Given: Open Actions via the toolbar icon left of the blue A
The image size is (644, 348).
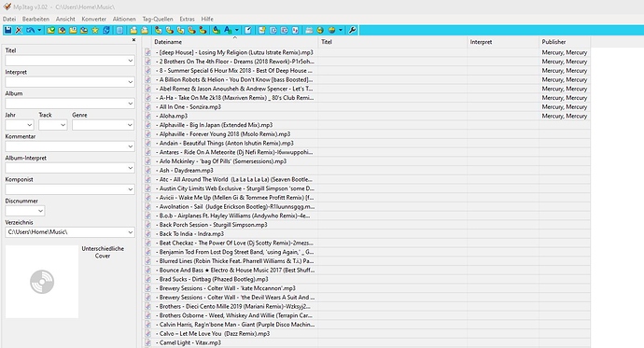Looking at the screenshot, I should pos(216,30).
